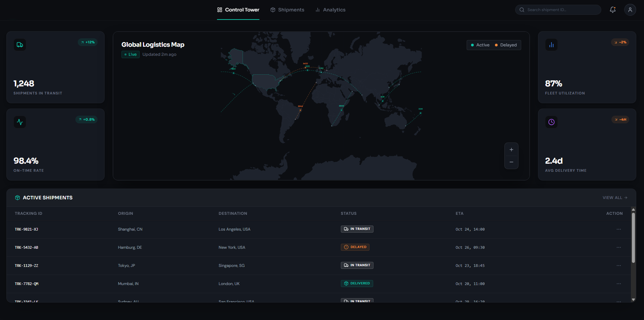Zoom in on the logistics map

point(511,150)
